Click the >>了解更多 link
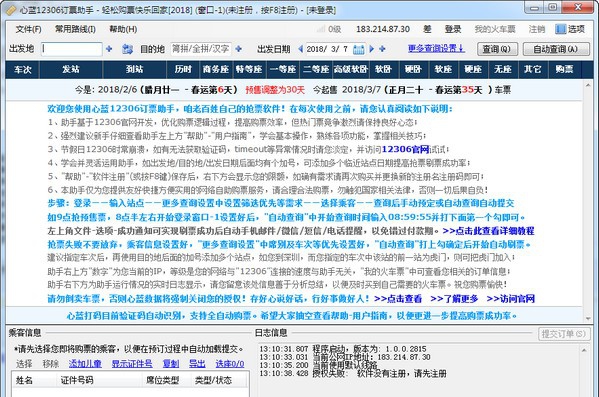 click(x=454, y=298)
